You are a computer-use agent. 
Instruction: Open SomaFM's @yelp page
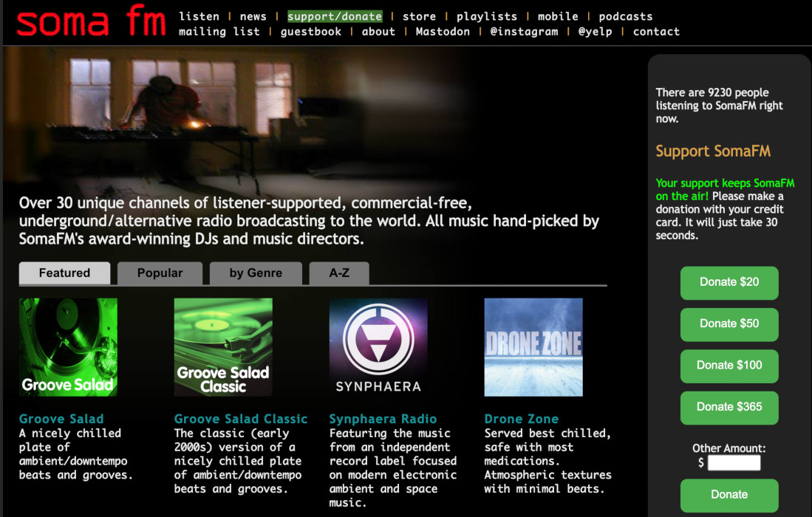[596, 32]
